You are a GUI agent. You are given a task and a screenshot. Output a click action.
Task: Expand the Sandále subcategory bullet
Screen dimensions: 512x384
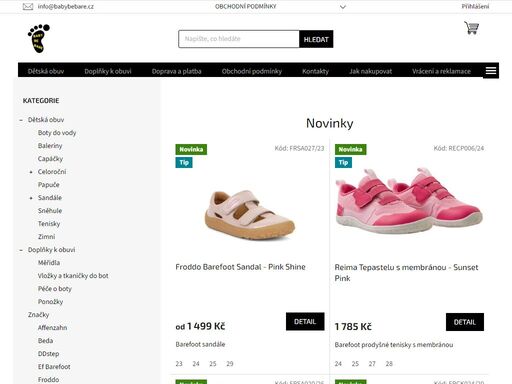(31, 198)
